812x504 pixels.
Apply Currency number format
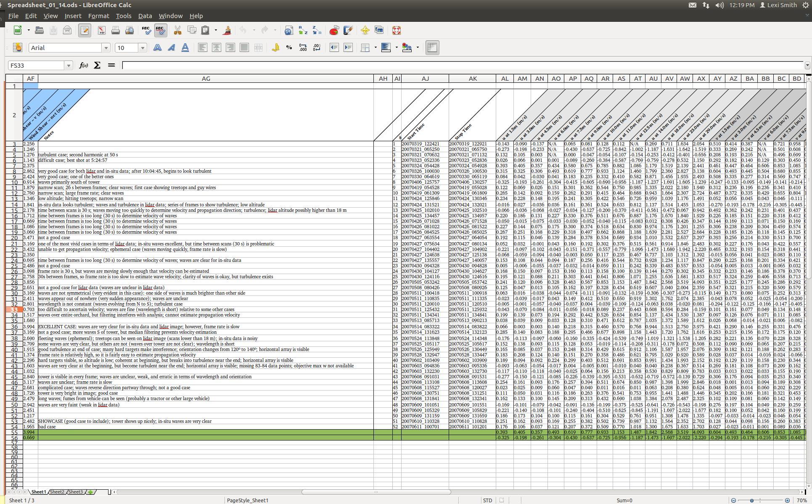click(x=275, y=47)
